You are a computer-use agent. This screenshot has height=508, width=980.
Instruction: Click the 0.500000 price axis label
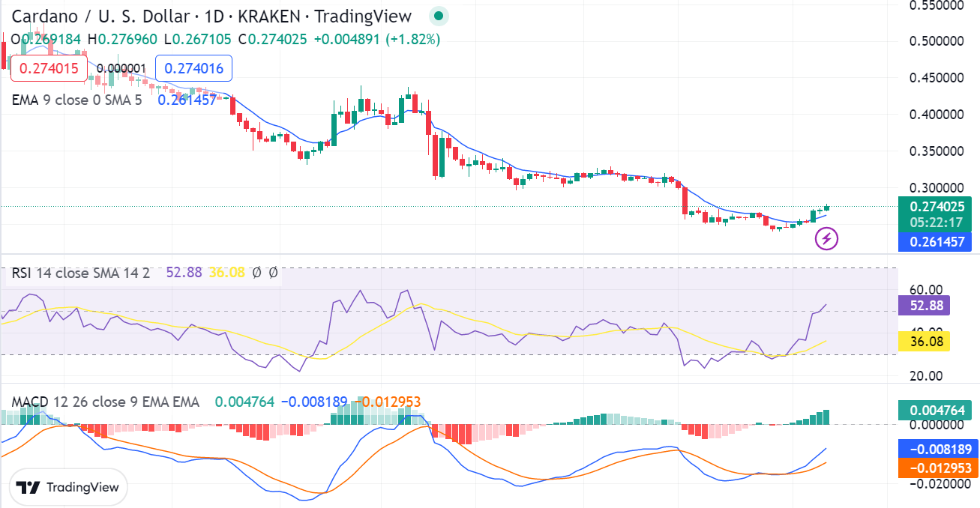click(x=938, y=40)
